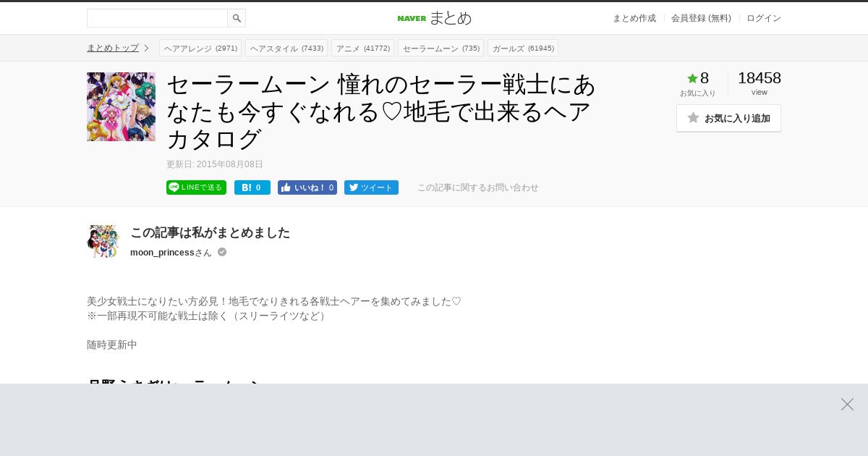Close the bottom banner with X
Viewport: 868px width, 456px height.
point(847,404)
